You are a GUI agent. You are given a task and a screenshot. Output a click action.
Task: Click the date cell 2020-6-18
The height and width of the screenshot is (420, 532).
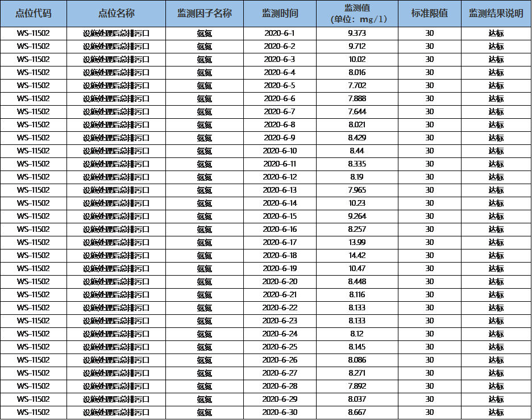click(x=280, y=255)
